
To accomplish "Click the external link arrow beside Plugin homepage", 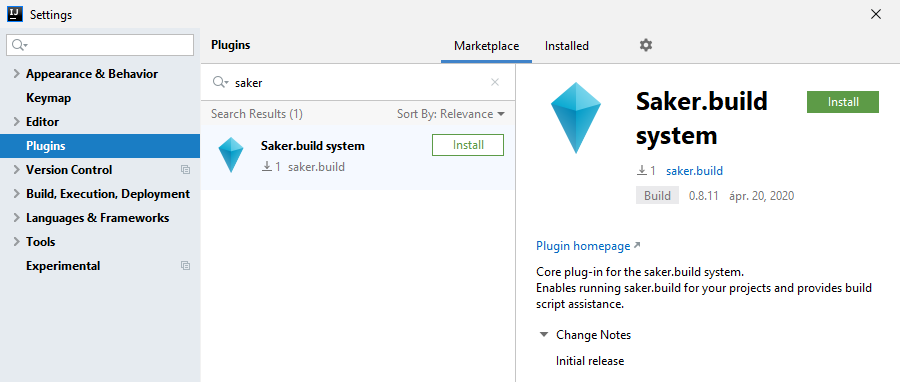I will (637, 245).
